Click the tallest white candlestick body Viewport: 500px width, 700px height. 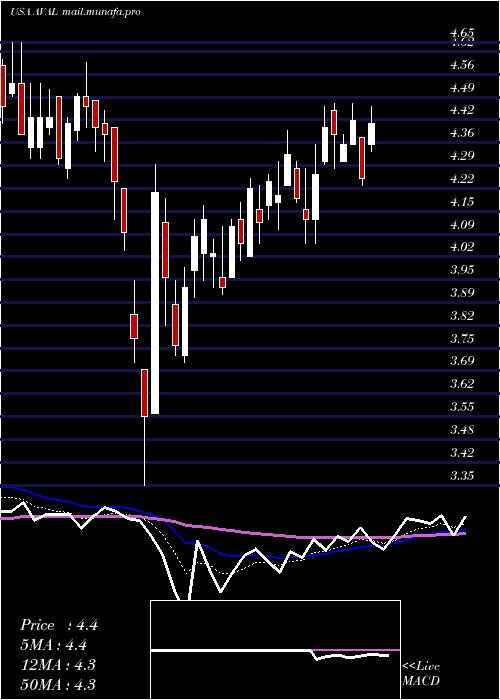(155, 303)
